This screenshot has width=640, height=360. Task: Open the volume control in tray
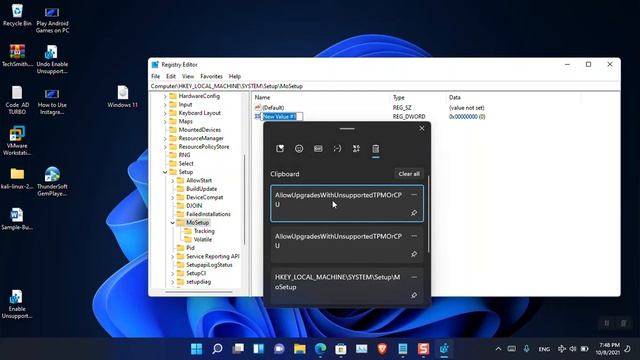[573, 349]
